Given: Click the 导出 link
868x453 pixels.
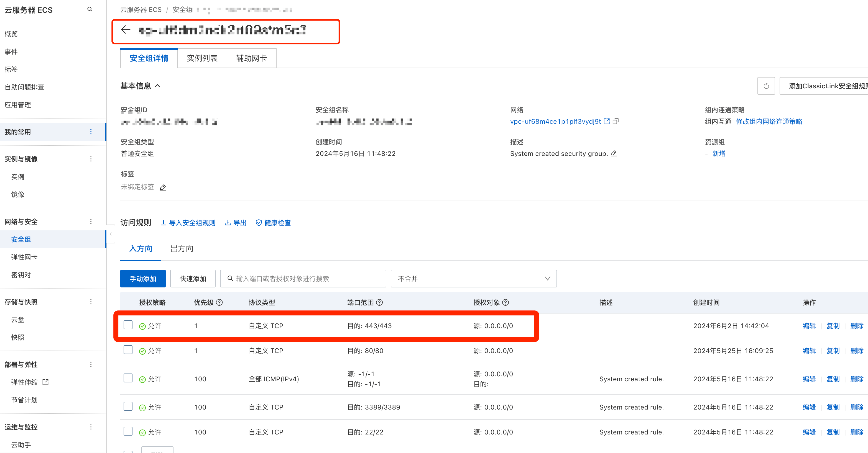Looking at the screenshot, I should pos(236,223).
